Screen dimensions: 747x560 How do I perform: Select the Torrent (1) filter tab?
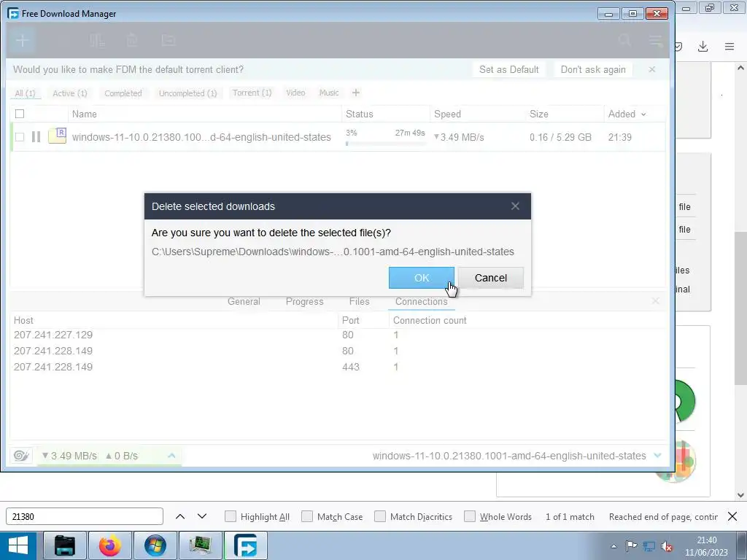point(252,93)
